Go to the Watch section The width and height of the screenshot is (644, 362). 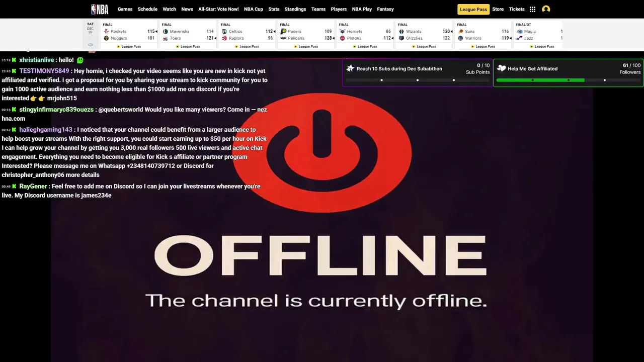click(x=169, y=9)
